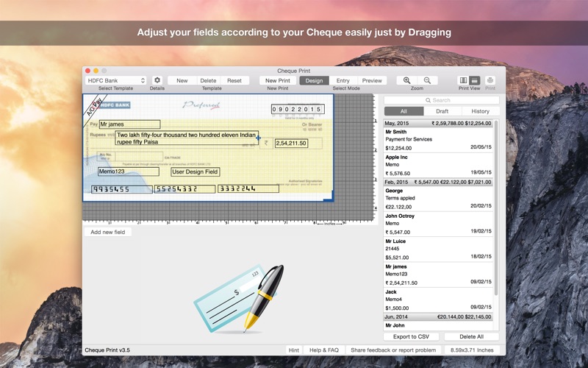Screen dimensions: 588x368
Task: Select the 55254332 number field
Action: (x=185, y=189)
